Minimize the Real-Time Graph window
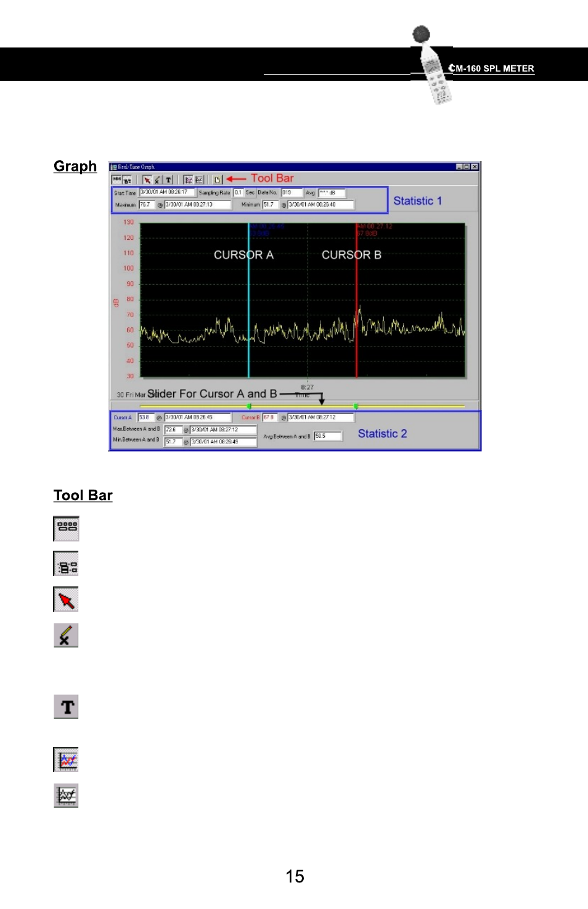 click(x=459, y=167)
